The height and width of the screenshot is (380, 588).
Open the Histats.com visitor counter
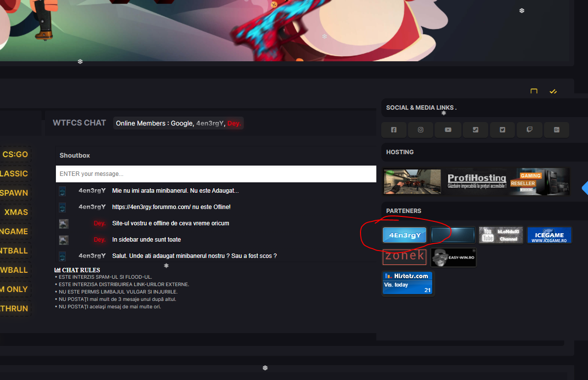(x=407, y=283)
